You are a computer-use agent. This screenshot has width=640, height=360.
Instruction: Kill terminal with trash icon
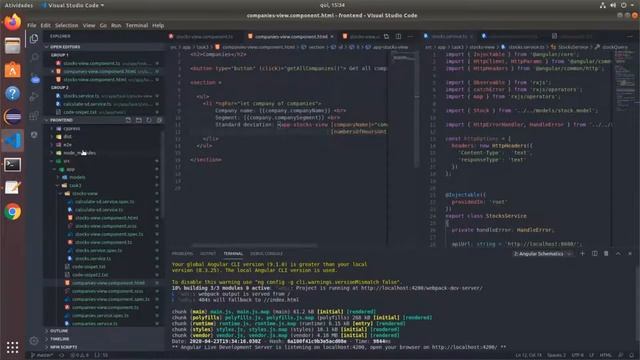pos(606,253)
